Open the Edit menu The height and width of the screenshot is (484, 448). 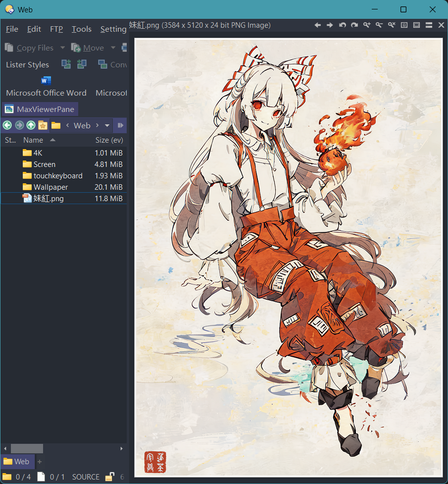tap(34, 29)
